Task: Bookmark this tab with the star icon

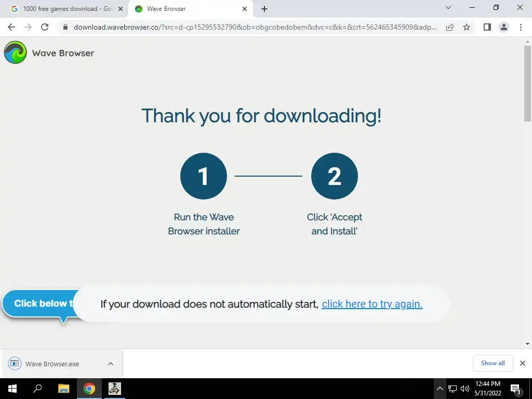Action: [x=467, y=27]
